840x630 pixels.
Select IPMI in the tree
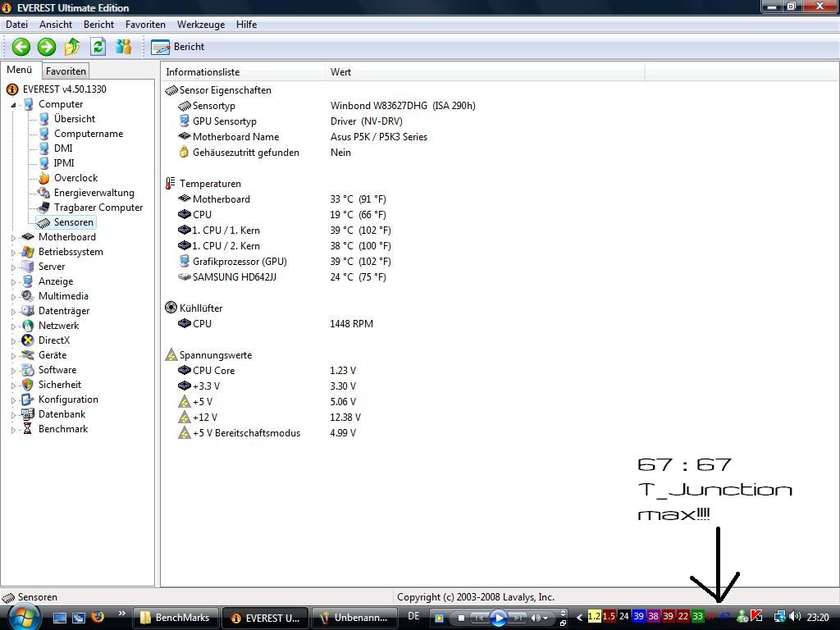[64, 163]
